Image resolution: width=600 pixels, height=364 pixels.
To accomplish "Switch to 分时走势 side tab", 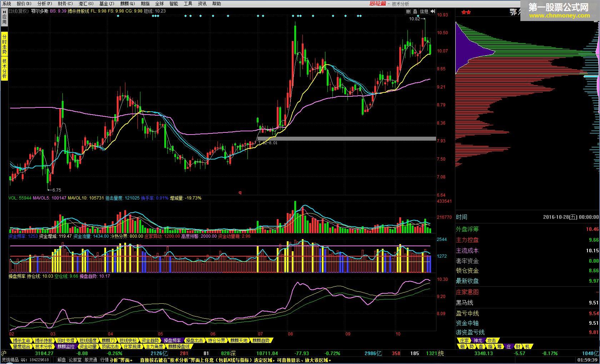I will coord(4,44).
